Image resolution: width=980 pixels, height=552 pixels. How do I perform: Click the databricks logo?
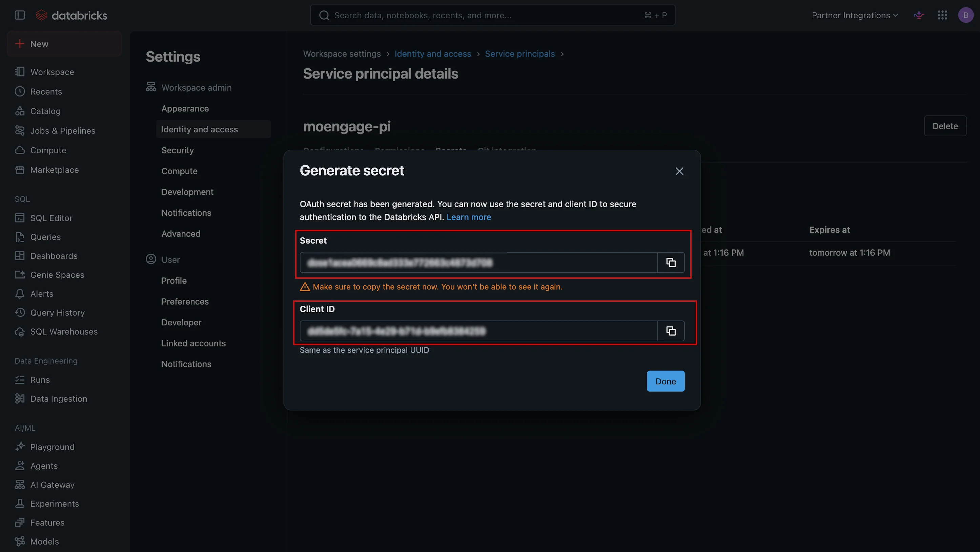click(71, 15)
